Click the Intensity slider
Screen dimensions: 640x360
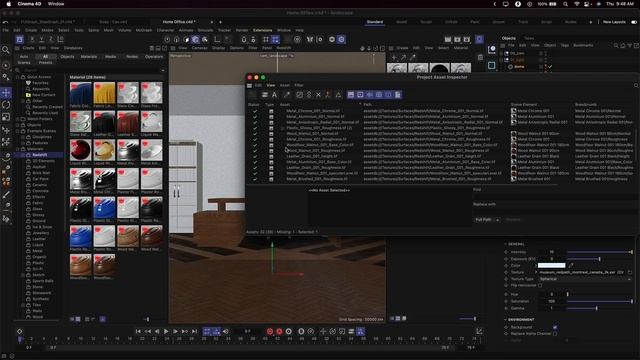[x=599, y=252]
